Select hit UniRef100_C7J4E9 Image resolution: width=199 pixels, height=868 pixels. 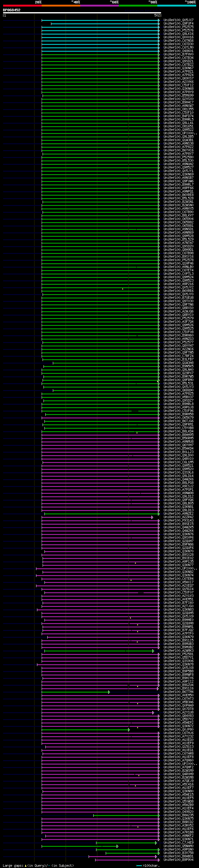(x=178, y=843)
